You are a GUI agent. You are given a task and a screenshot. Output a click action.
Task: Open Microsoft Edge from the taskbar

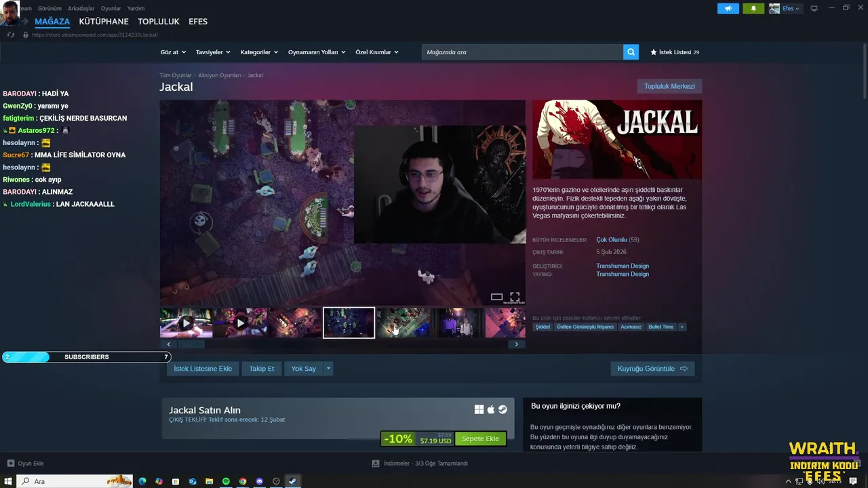coord(142,481)
